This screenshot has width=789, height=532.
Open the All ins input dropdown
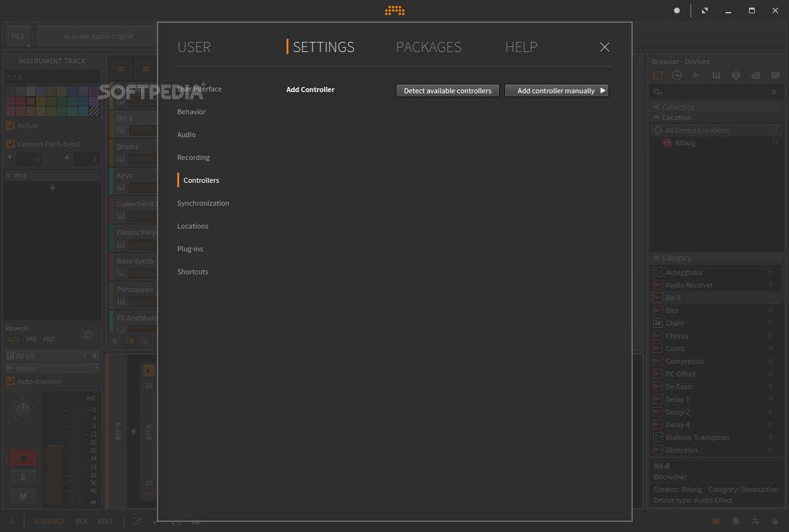click(x=46, y=356)
